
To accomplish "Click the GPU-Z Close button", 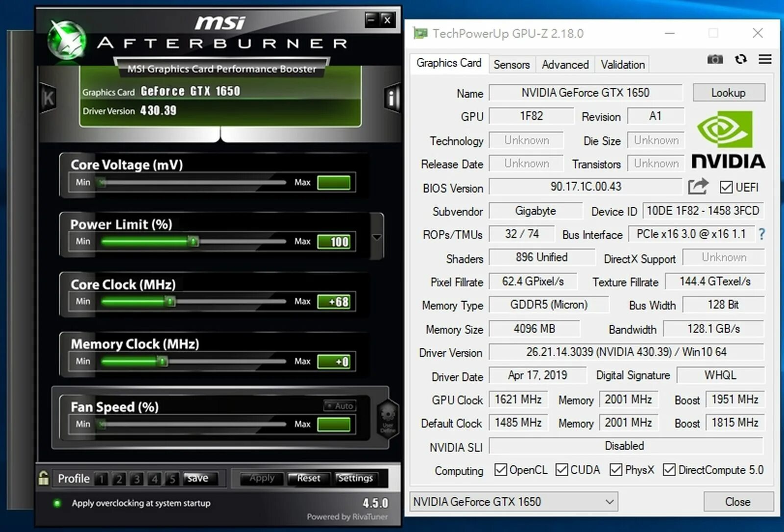I will pos(738,502).
